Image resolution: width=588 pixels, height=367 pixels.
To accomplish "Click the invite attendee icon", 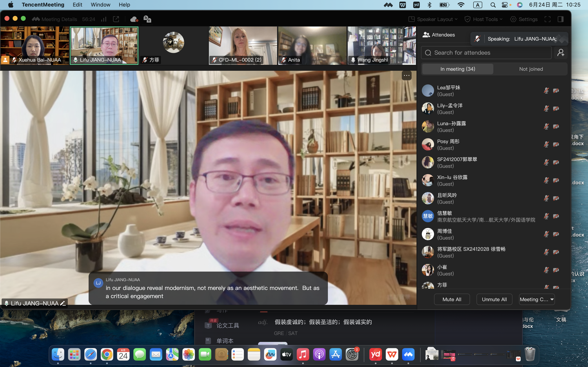I will tap(561, 53).
